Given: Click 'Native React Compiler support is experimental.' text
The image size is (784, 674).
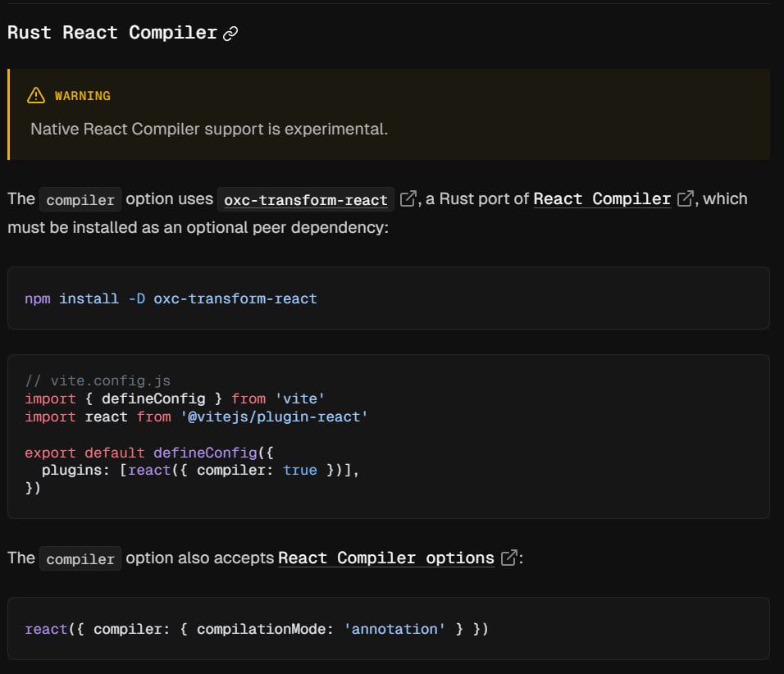Looking at the screenshot, I should click(209, 129).
